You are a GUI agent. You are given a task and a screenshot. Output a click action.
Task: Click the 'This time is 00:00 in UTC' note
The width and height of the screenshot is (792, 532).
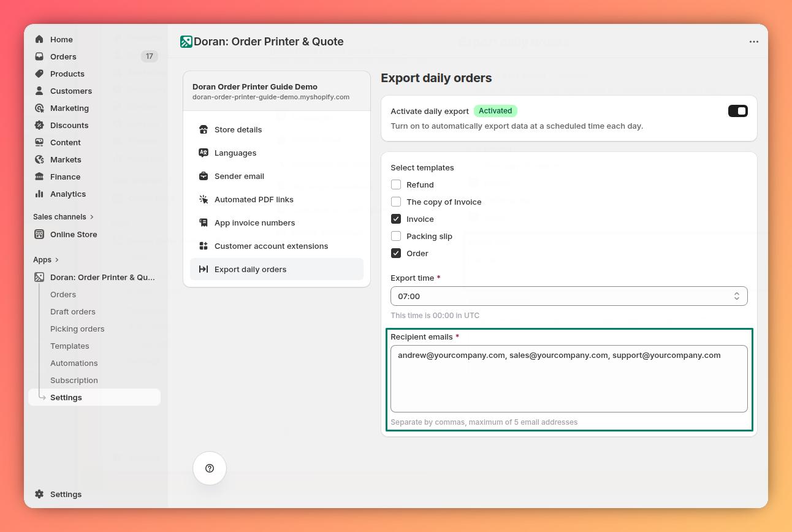[x=435, y=316]
